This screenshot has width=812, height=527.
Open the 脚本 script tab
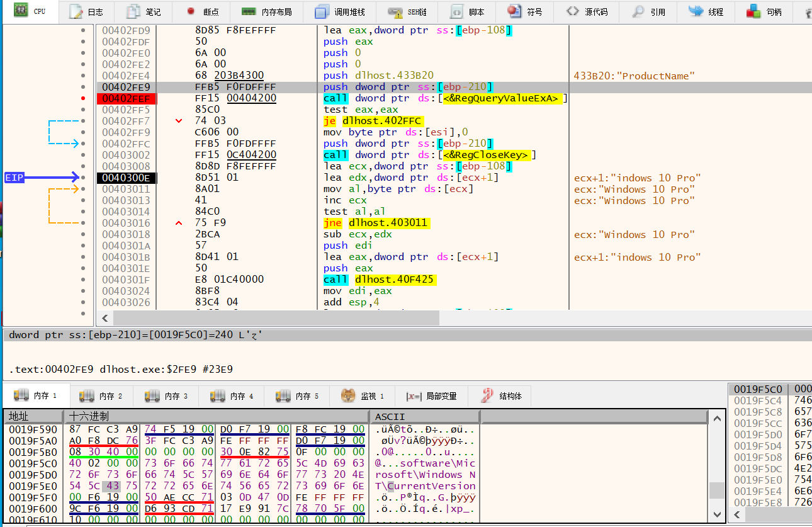click(x=468, y=11)
